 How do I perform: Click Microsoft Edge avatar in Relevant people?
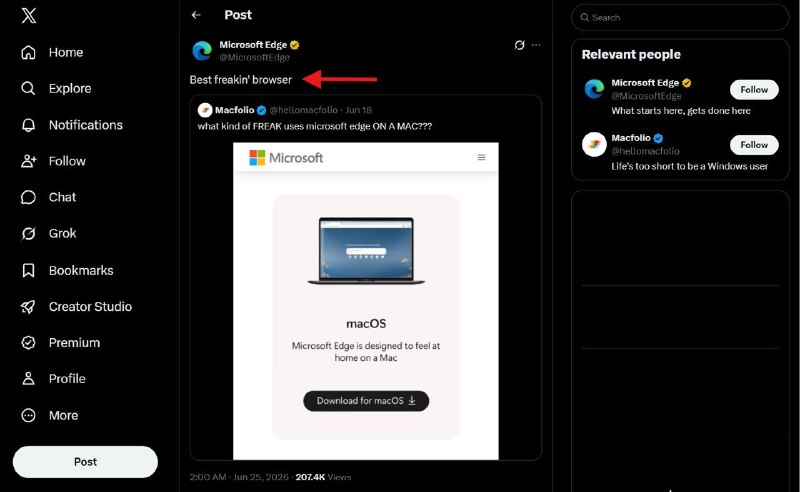(x=594, y=89)
